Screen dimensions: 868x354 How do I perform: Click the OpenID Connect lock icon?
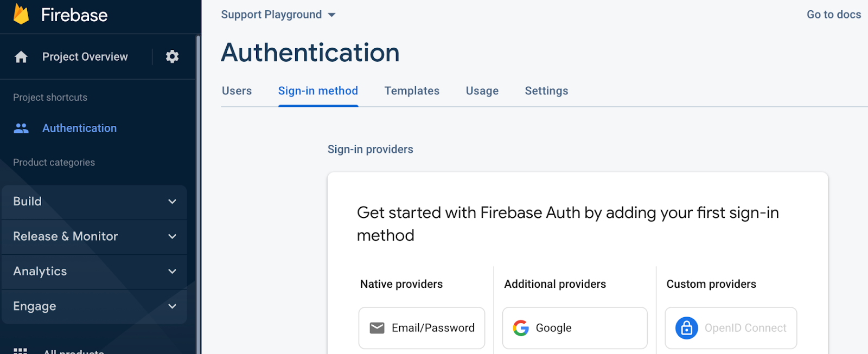(x=686, y=328)
